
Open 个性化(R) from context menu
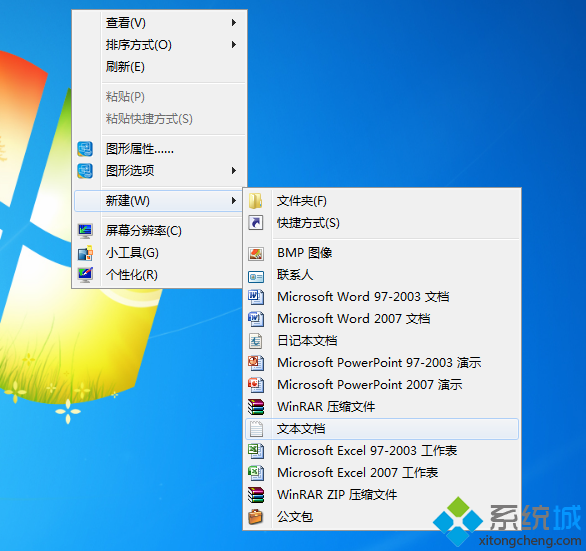158,275
